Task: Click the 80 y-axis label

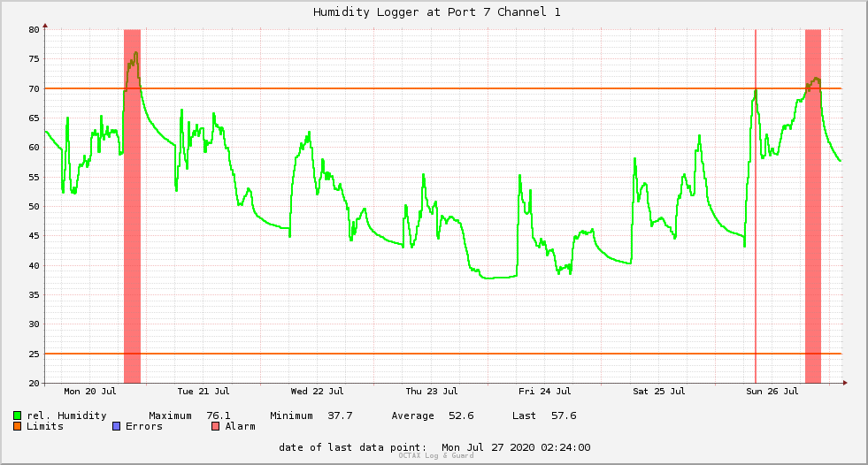Action: click(x=35, y=29)
